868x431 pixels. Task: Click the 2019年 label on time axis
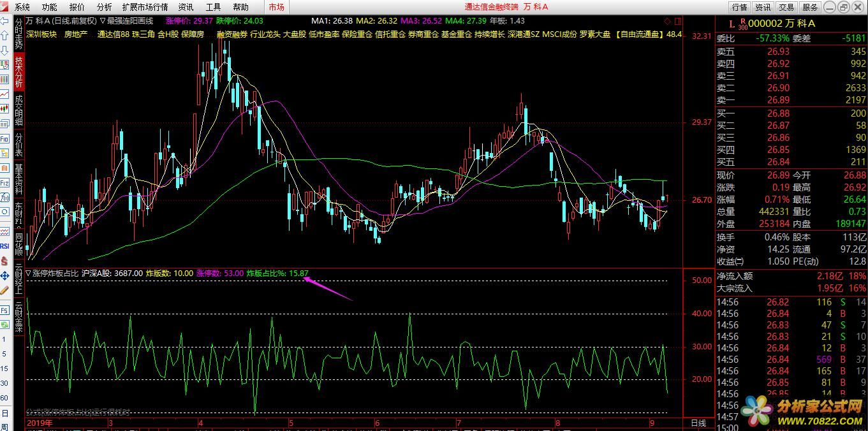pos(40,423)
